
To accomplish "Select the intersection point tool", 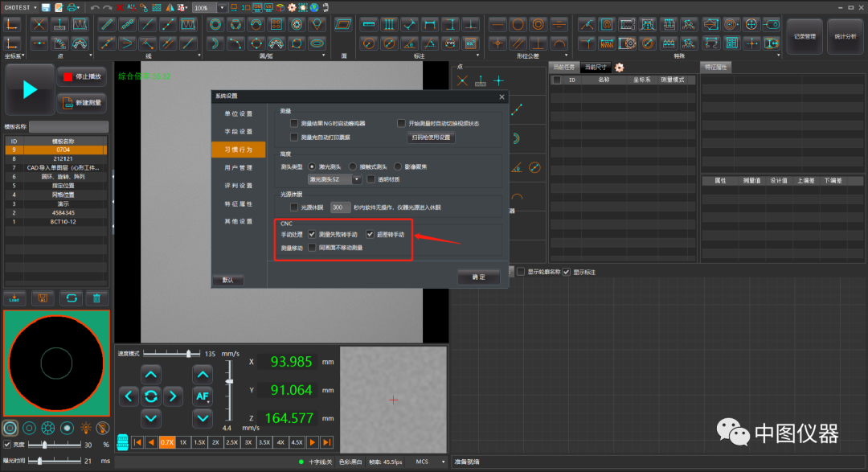I will (39, 24).
